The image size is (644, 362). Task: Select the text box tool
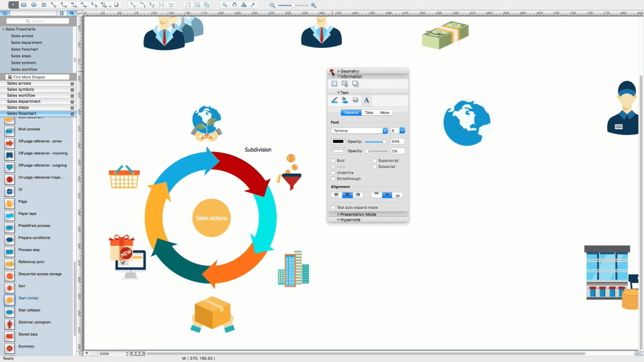pyautogui.click(x=44, y=5)
